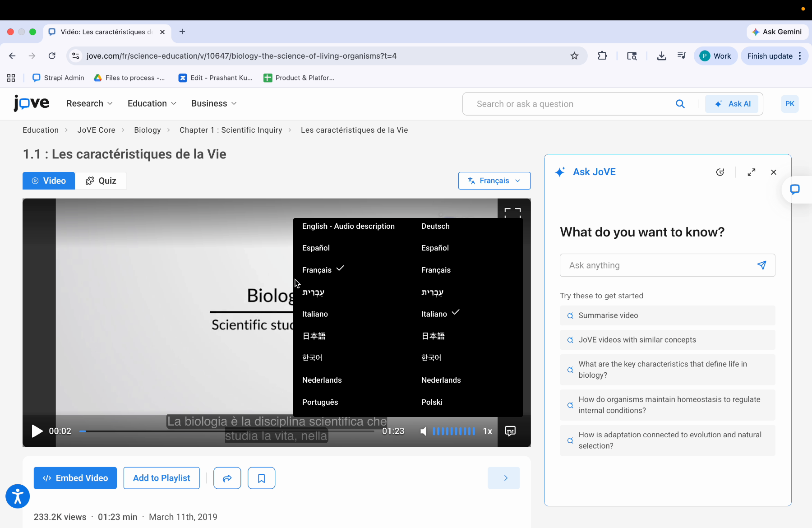Click the search magnifier icon
This screenshot has height=528, width=812.
(680, 104)
